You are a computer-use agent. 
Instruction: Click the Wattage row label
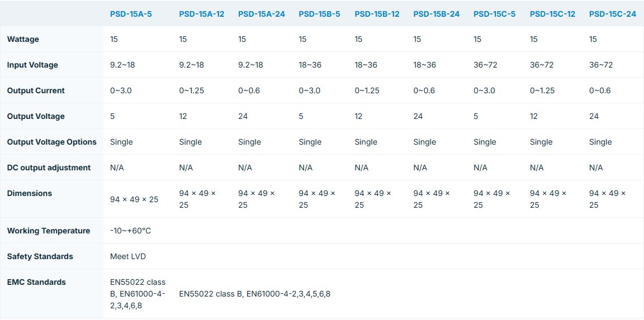tap(23, 40)
